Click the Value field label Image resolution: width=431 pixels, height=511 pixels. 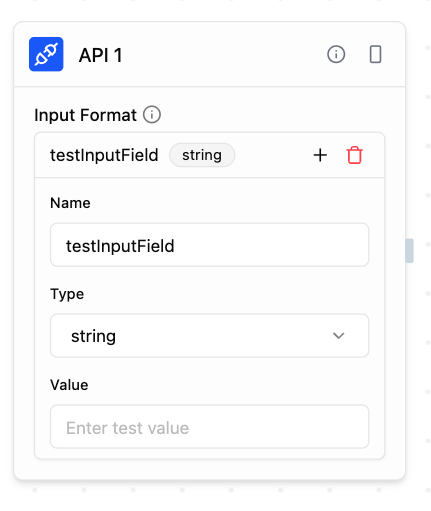pyautogui.click(x=69, y=385)
